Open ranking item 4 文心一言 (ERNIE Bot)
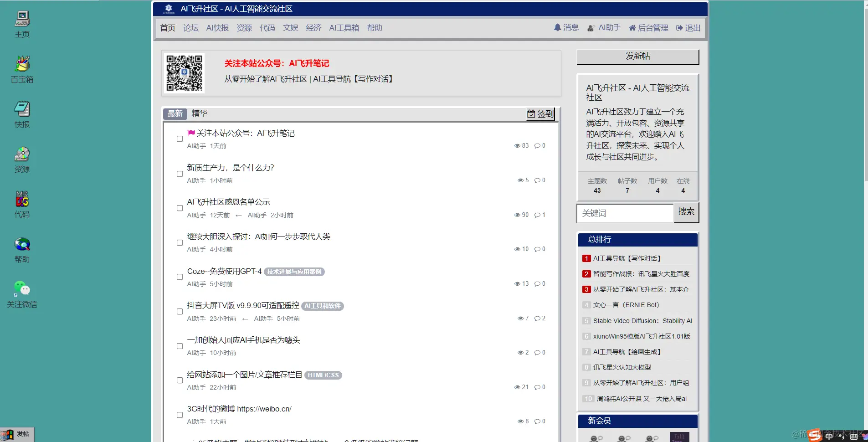Image resolution: width=868 pixels, height=442 pixels. tap(626, 305)
